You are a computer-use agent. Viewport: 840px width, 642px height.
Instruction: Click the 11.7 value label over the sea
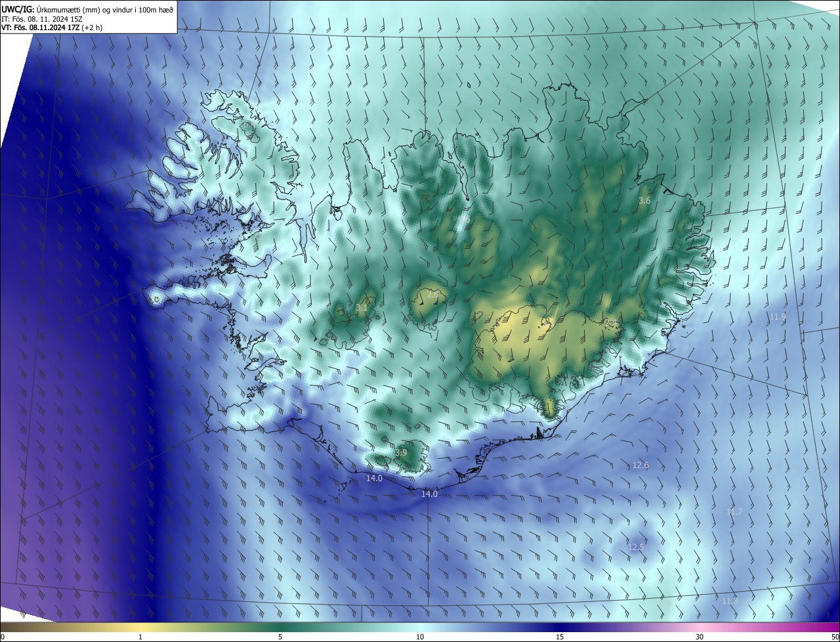734,512
